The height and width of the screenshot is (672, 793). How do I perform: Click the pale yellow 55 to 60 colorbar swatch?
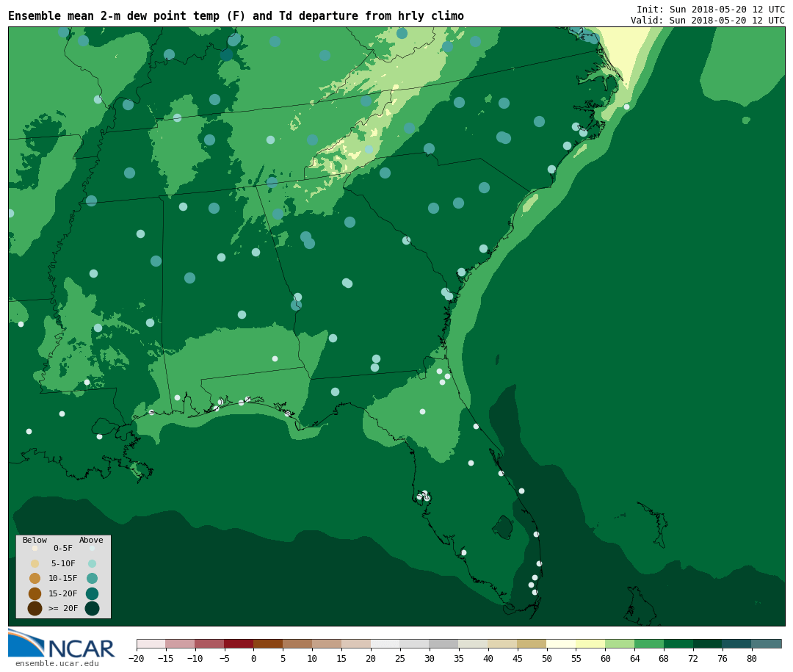click(x=590, y=643)
